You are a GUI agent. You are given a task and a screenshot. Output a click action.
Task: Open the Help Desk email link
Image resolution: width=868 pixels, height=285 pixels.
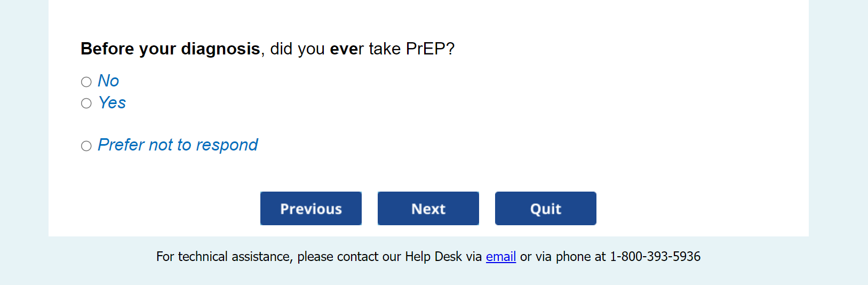500,257
